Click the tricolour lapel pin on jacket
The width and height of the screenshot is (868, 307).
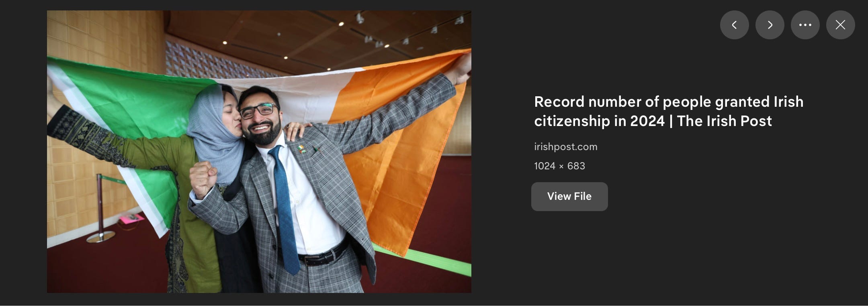point(301,150)
